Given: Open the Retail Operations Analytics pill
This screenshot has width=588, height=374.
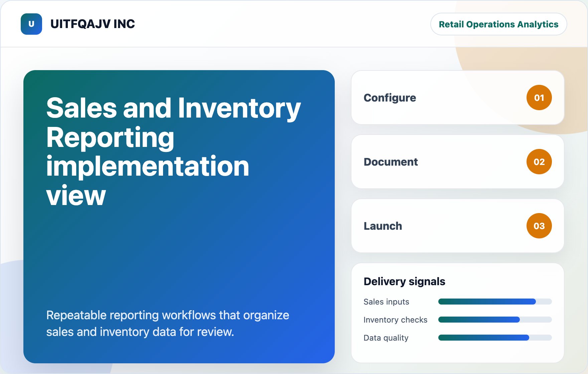Looking at the screenshot, I should pos(498,24).
